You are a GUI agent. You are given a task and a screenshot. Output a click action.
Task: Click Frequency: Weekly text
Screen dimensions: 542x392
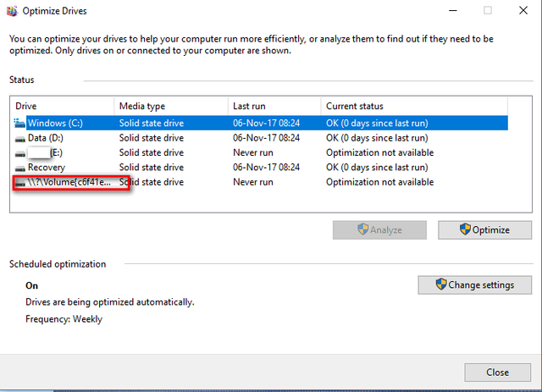64,318
